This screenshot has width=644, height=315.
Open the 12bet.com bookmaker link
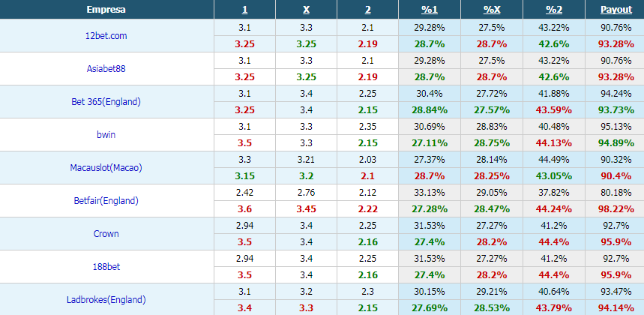[x=106, y=36]
